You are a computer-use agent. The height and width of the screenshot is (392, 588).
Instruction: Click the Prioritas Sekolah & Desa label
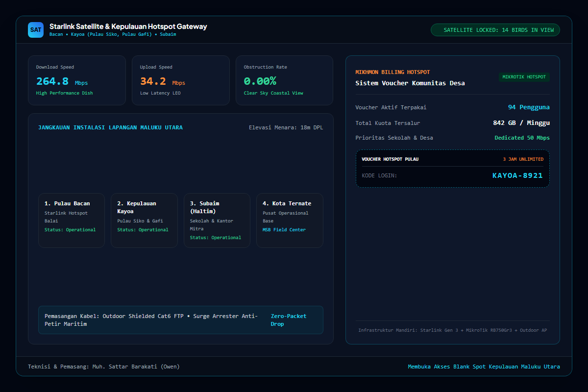point(394,138)
